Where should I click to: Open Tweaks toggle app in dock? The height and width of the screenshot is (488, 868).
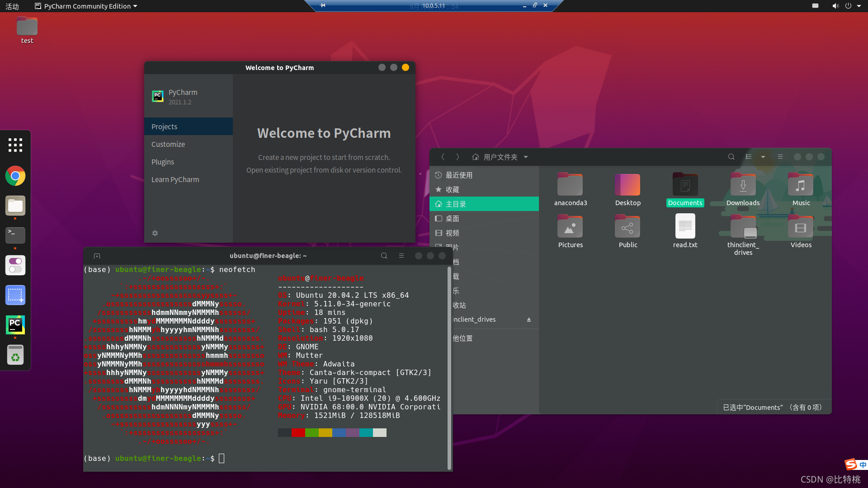point(15,265)
